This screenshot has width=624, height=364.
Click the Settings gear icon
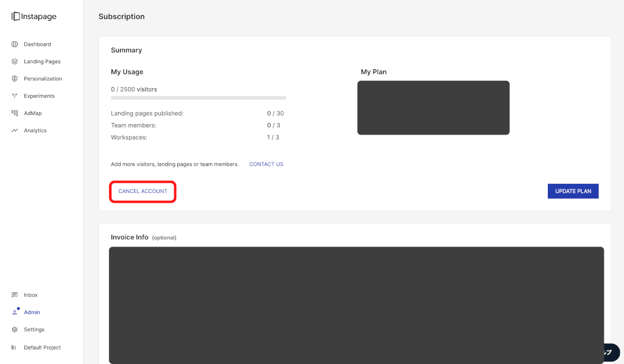click(x=15, y=329)
